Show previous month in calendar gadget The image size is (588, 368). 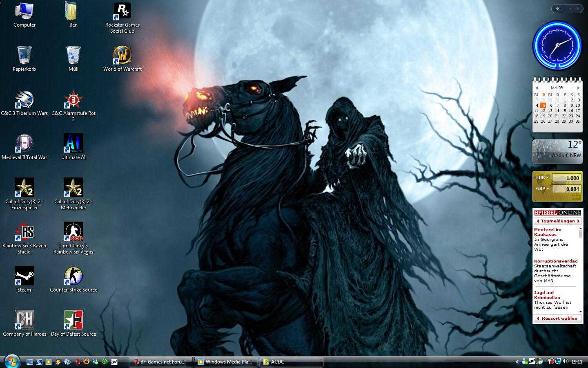pos(537,88)
